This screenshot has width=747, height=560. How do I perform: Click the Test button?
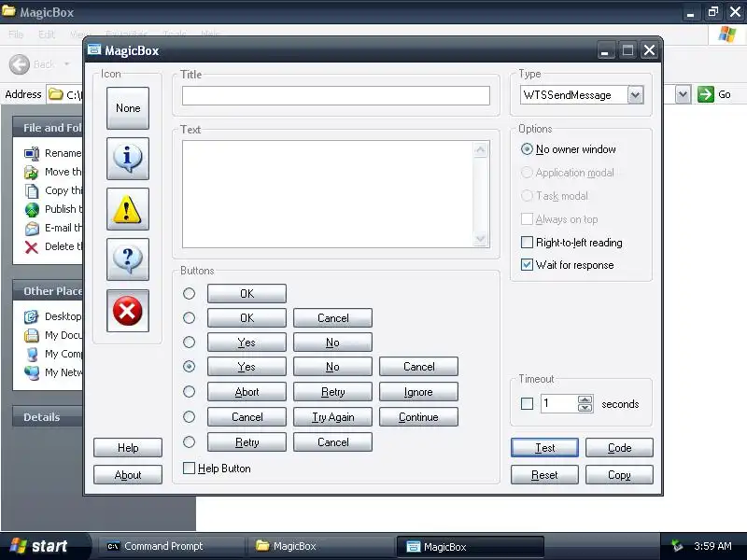pos(544,448)
